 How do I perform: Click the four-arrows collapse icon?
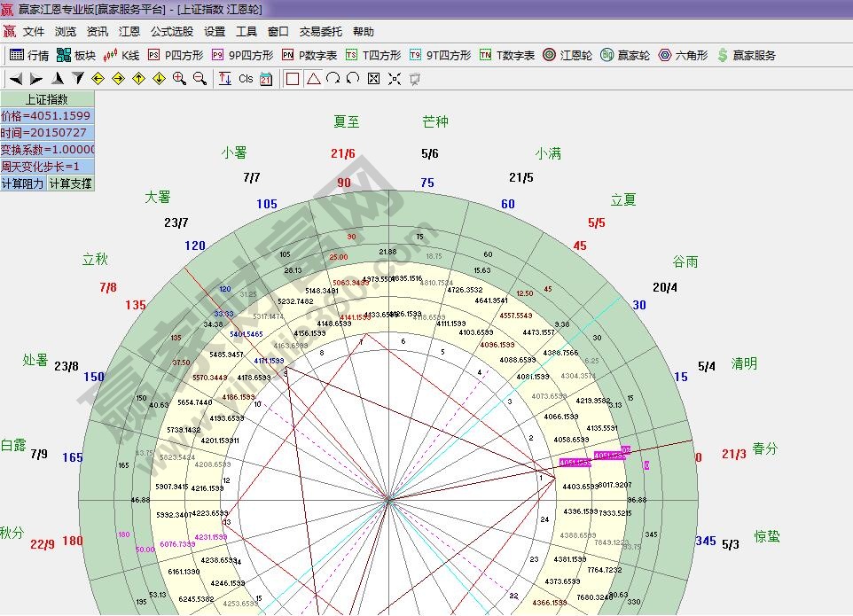tap(394, 79)
